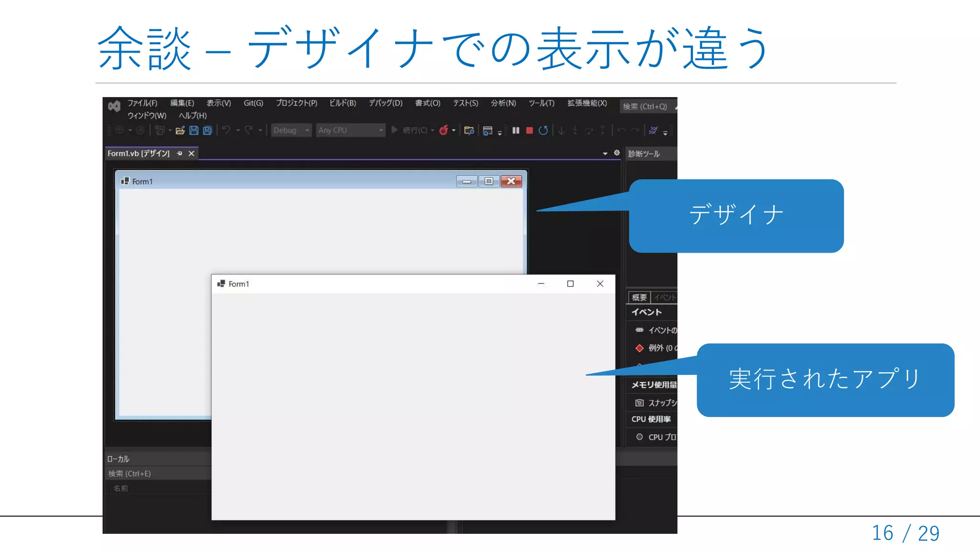Click the Restart debugging icon
Screen dimensions: 980x551
point(543,130)
